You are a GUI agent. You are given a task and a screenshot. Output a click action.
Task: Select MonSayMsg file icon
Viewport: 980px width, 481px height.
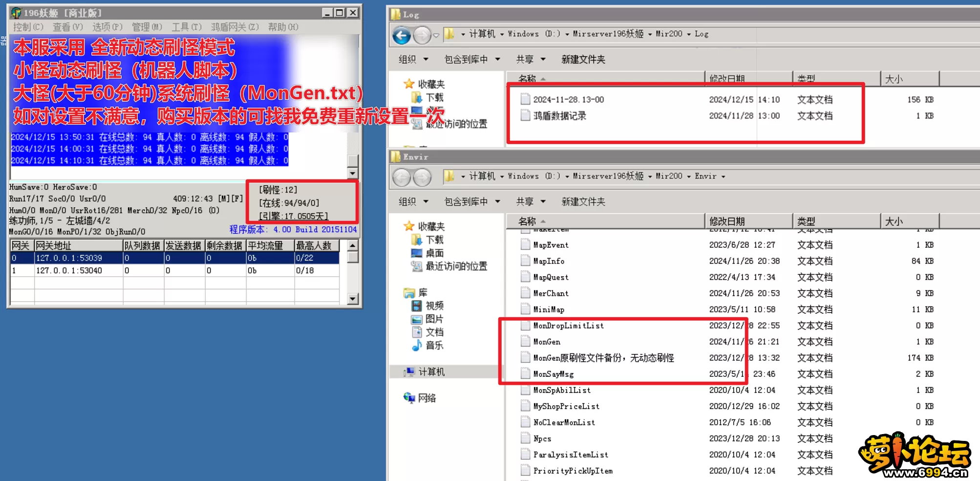[x=525, y=373]
